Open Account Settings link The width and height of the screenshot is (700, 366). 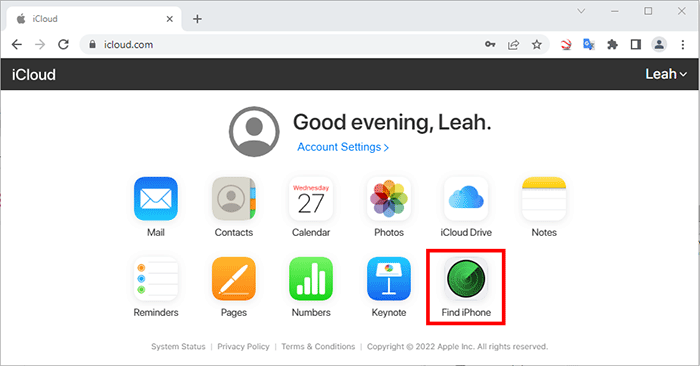[343, 147]
